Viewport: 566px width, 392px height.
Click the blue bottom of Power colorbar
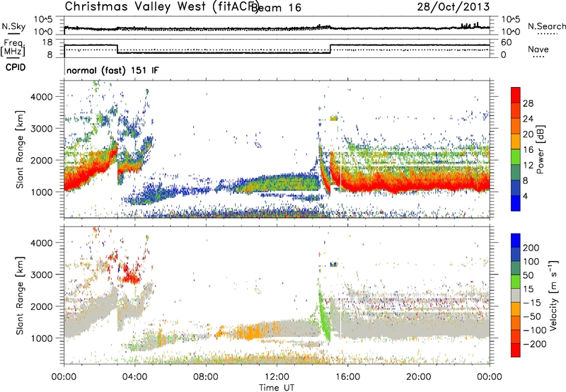click(x=516, y=203)
